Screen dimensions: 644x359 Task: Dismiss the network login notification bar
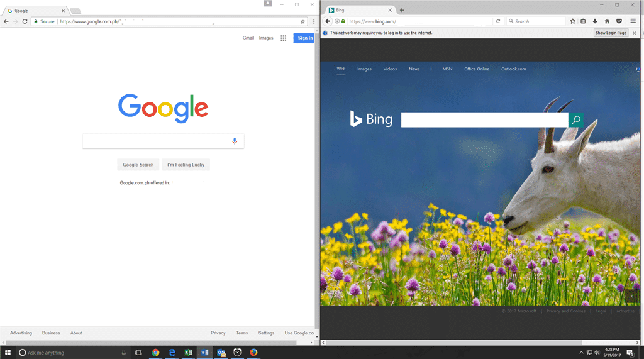(634, 33)
